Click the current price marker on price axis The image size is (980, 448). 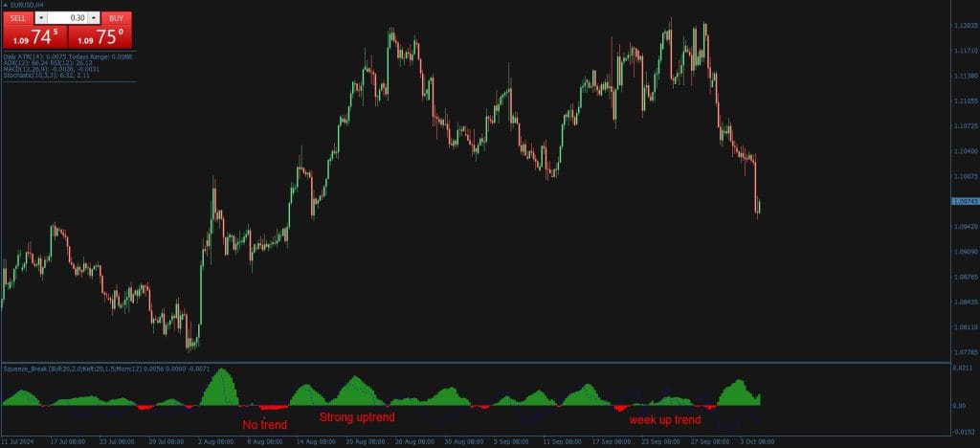coord(964,201)
